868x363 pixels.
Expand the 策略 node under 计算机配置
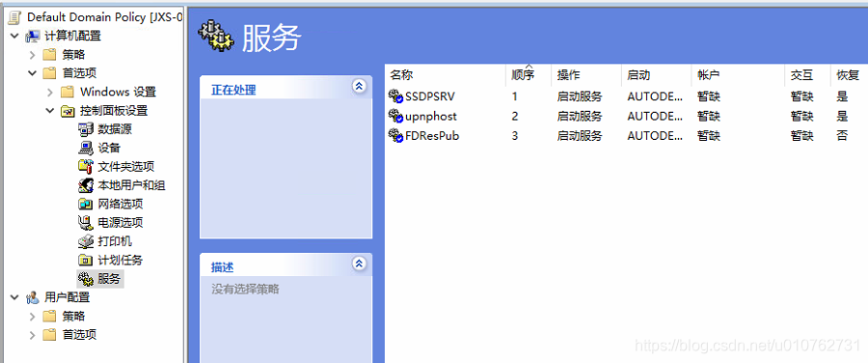click(32, 55)
